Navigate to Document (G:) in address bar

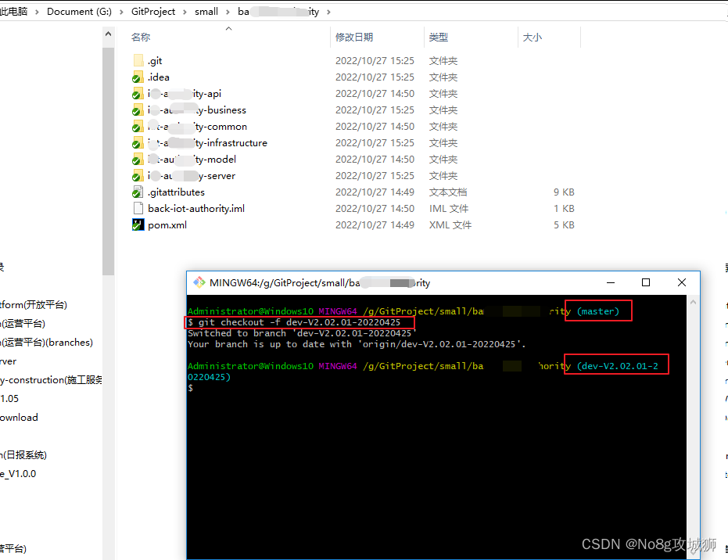pos(80,12)
